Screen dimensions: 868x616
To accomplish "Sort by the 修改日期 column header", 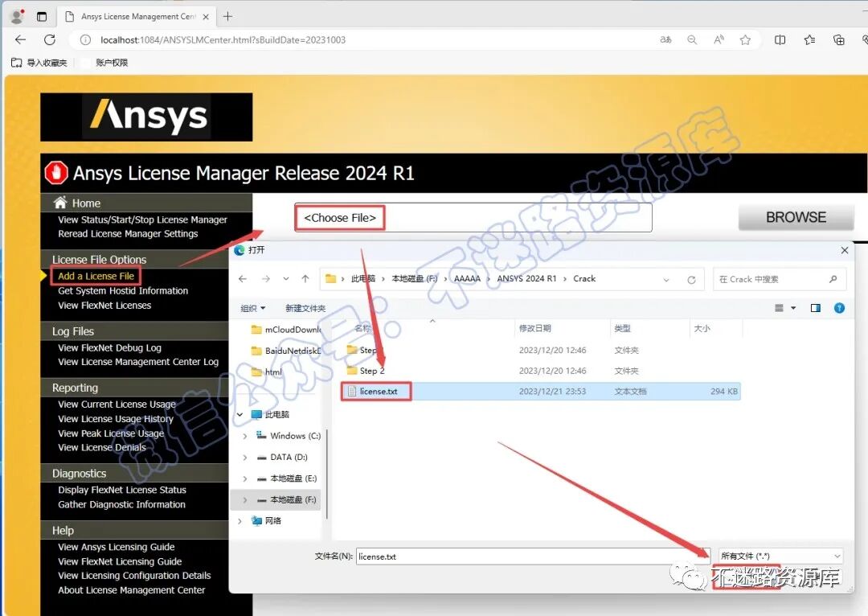I will (534, 328).
